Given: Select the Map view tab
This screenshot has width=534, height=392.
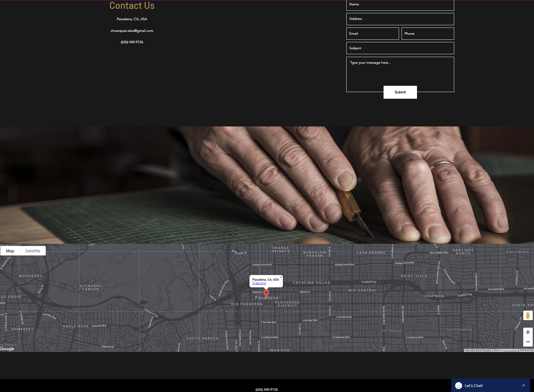Looking at the screenshot, I should (x=10, y=251).
